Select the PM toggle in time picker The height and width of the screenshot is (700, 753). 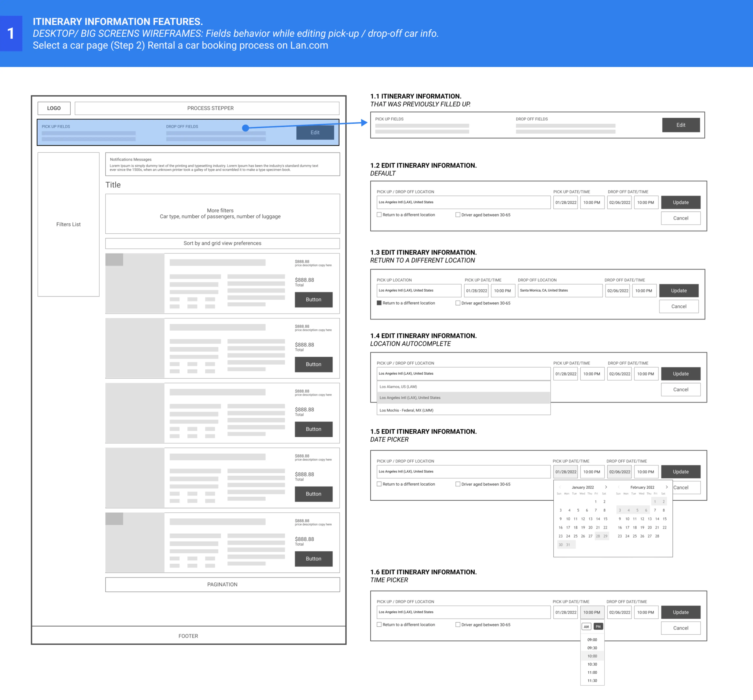(598, 626)
